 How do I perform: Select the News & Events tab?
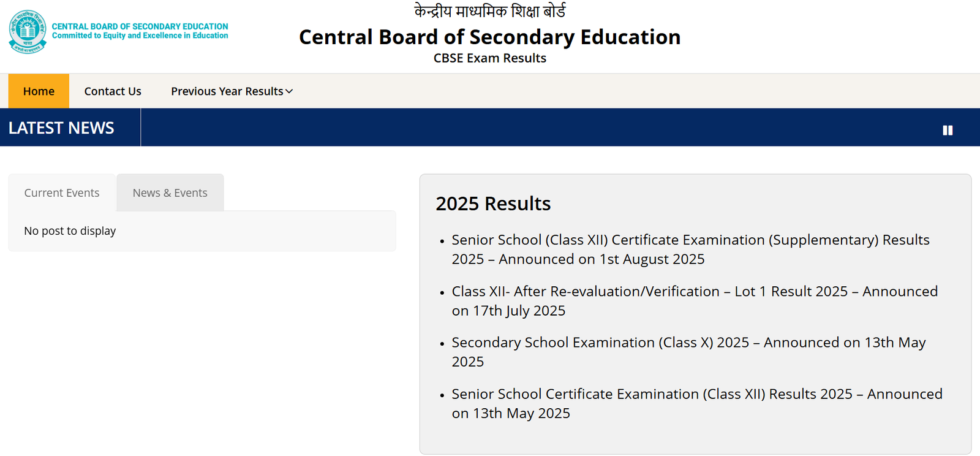pos(170,192)
